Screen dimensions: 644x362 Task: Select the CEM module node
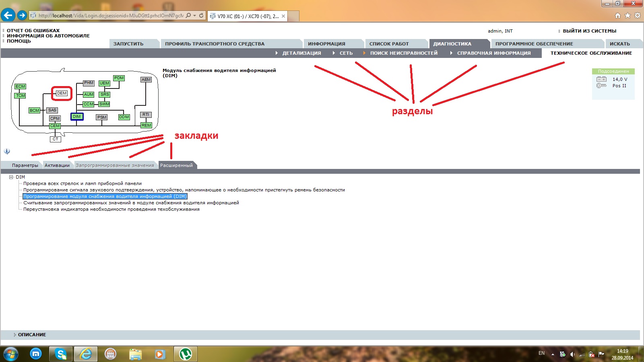[x=55, y=126]
